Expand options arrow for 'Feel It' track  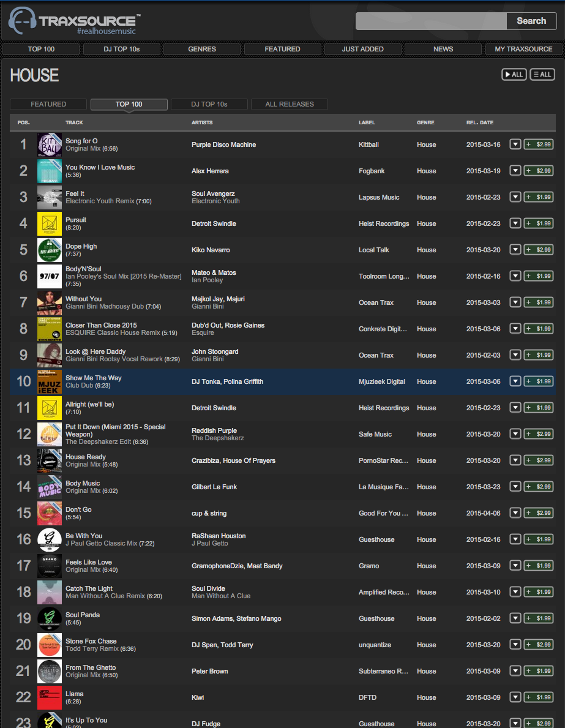pyautogui.click(x=515, y=197)
